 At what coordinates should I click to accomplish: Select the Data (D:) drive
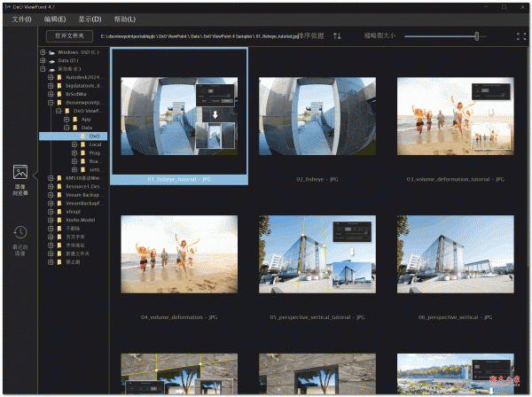68,60
